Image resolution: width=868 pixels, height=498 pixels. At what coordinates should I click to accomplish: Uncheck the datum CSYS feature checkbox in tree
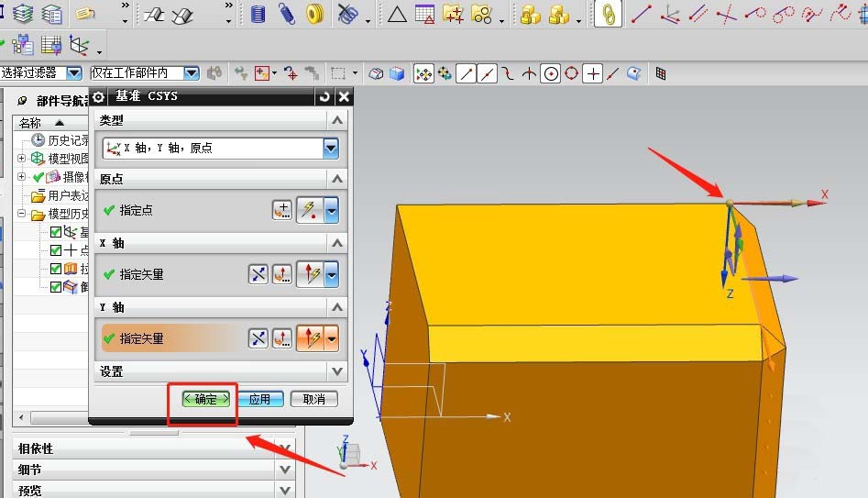pyautogui.click(x=55, y=231)
